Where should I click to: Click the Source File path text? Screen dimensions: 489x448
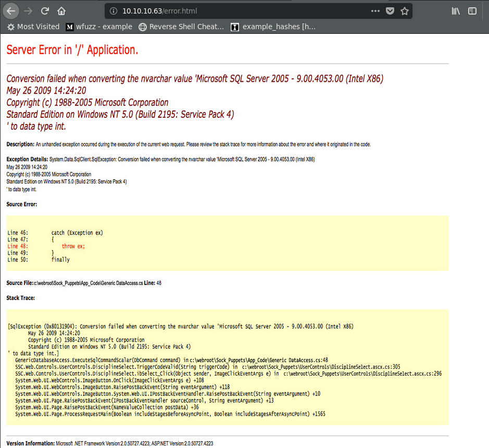point(87,283)
